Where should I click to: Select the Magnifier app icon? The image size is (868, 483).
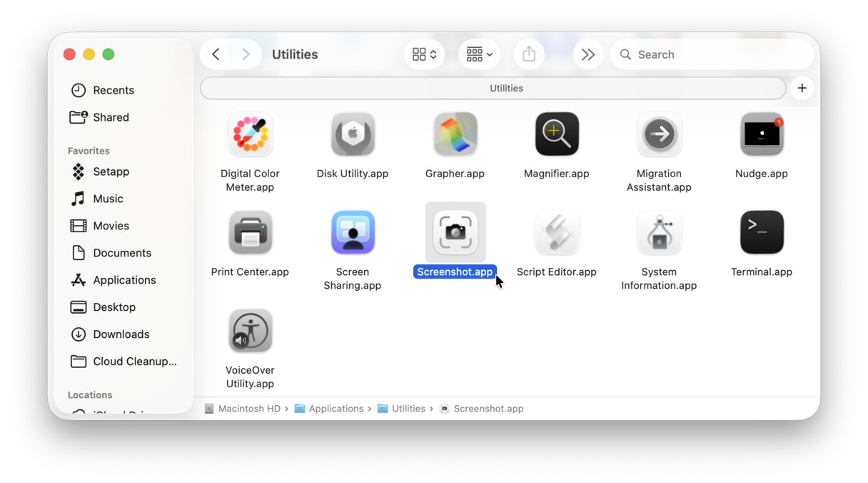557,134
